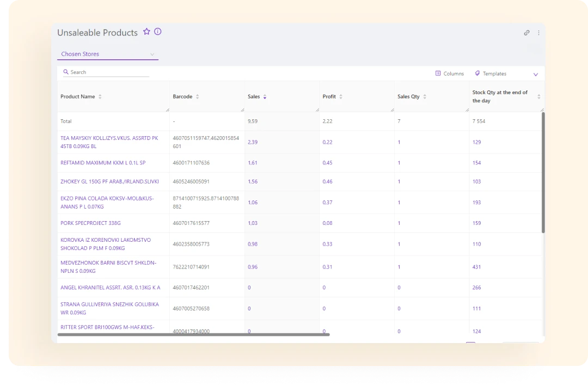
Task: Open the Templates panel
Action: [493, 73]
